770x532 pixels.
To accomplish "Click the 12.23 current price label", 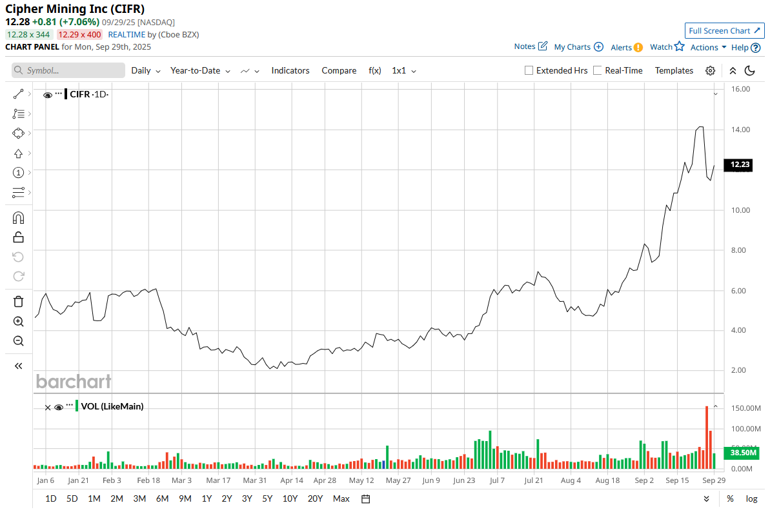I will 738,164.
